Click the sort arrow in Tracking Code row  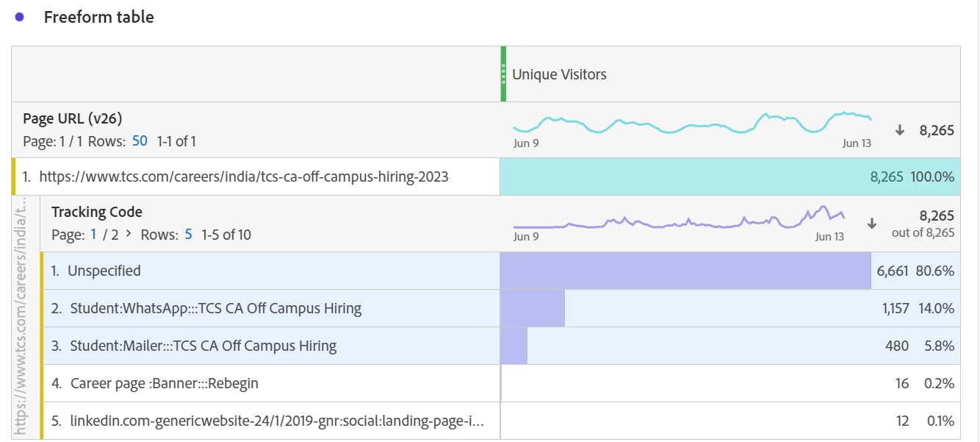coord(872,223)
